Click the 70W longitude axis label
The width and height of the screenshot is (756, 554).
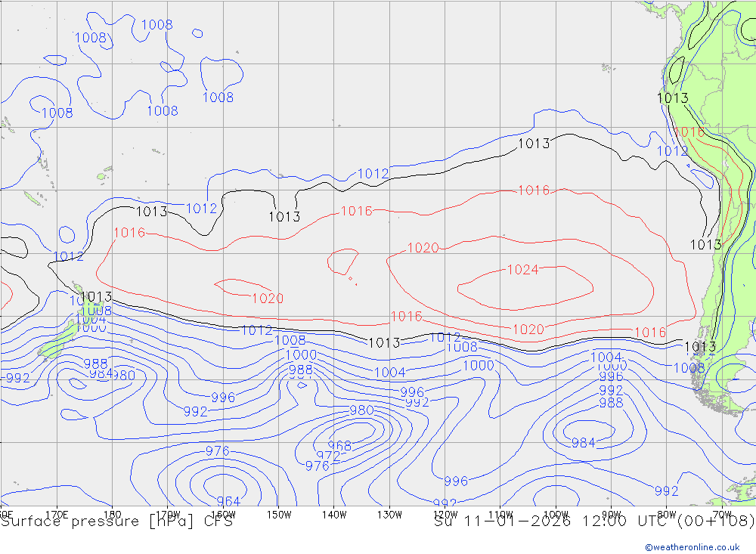tap(722, 515)
